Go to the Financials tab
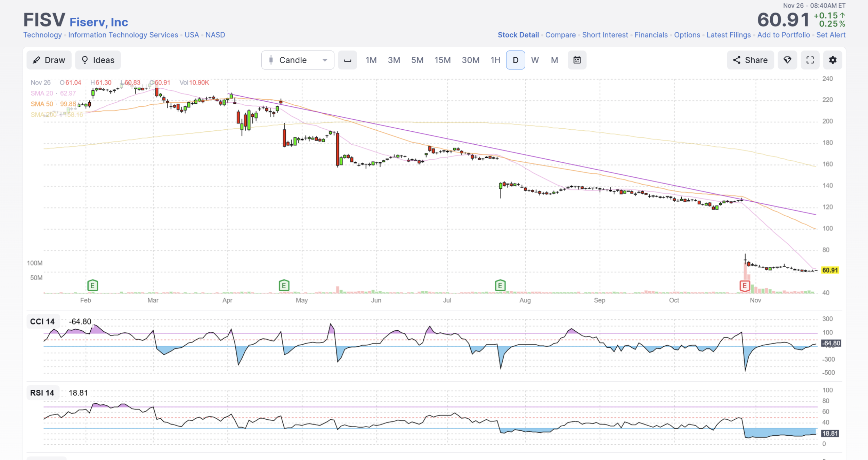Screen dimensions: 868x460 pos(651,35)
